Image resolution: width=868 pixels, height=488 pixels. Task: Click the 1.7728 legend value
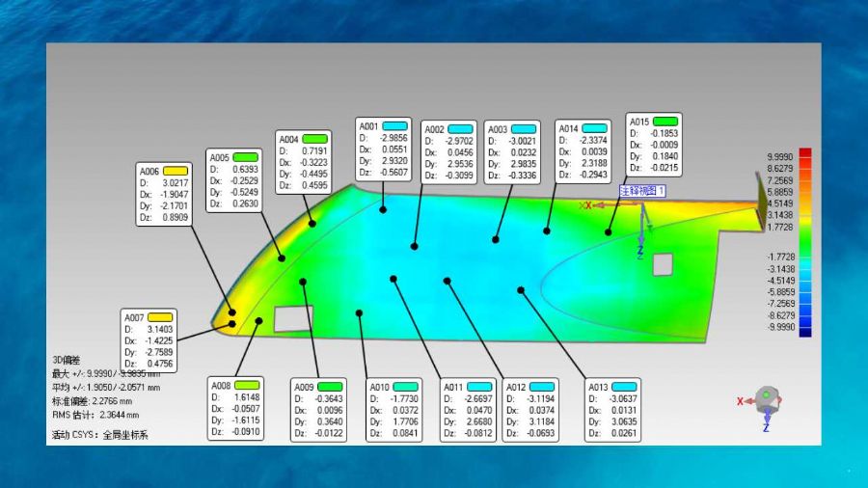tap(779, 227)
